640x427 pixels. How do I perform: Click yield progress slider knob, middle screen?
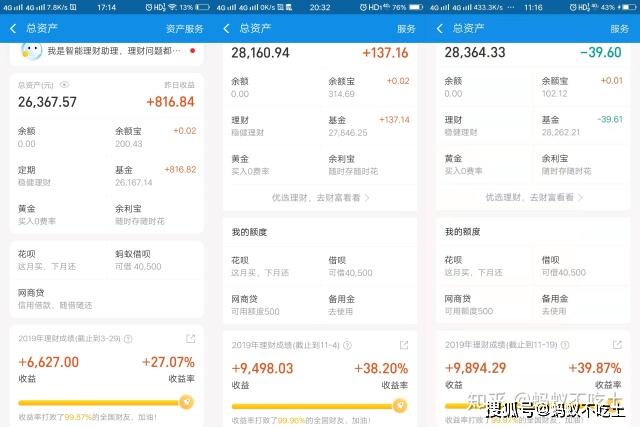(400, 406)
